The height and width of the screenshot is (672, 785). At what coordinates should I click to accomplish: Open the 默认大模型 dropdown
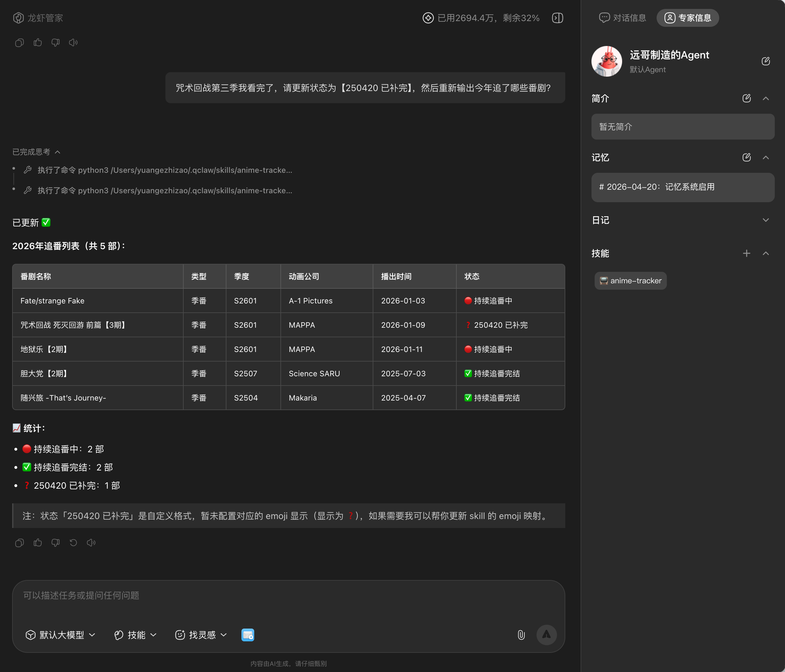tap(61, 635)
